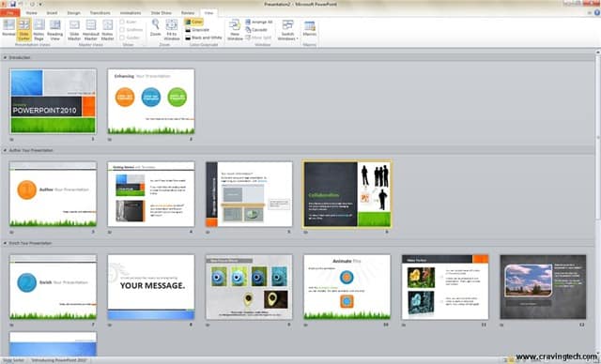
Task: Switch to the Slide Show tab
Action: tap(161, 13)
